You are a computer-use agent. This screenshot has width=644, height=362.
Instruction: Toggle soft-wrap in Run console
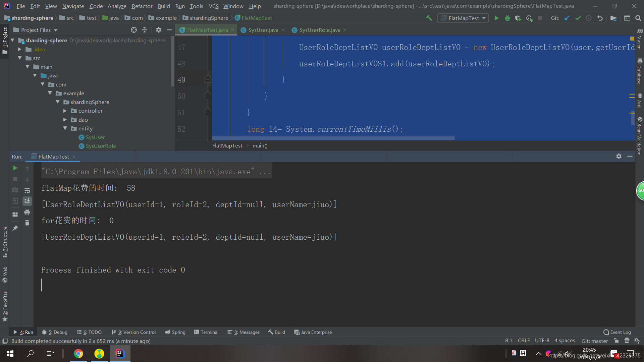coord(27,190)
